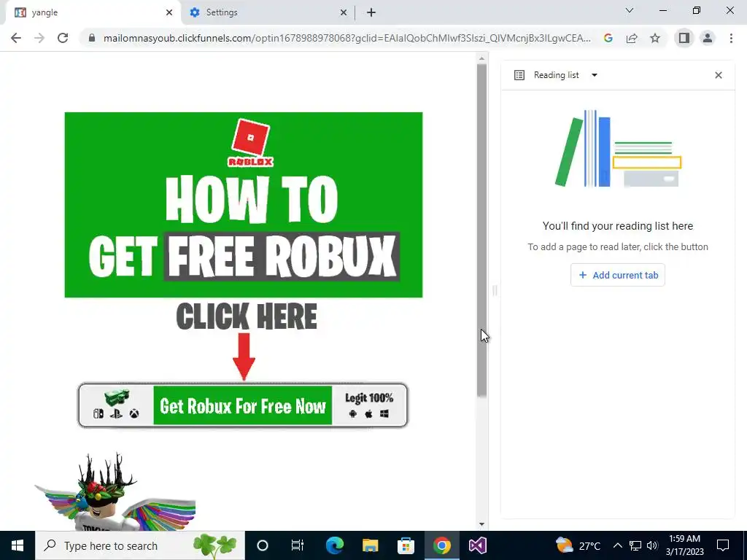The height and width of the screenshot is (560, 747).
Task: View site information lock icon
Action: point(92,38)
